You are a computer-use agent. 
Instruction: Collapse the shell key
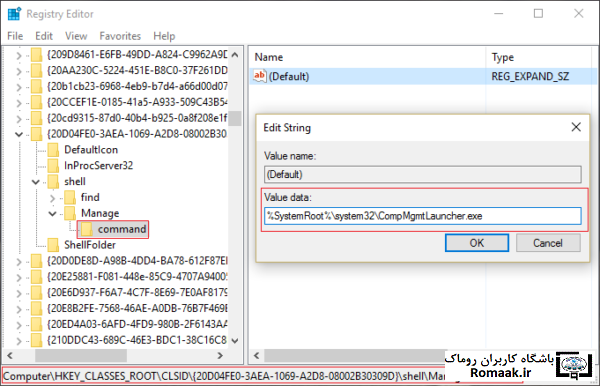point(36,182)
